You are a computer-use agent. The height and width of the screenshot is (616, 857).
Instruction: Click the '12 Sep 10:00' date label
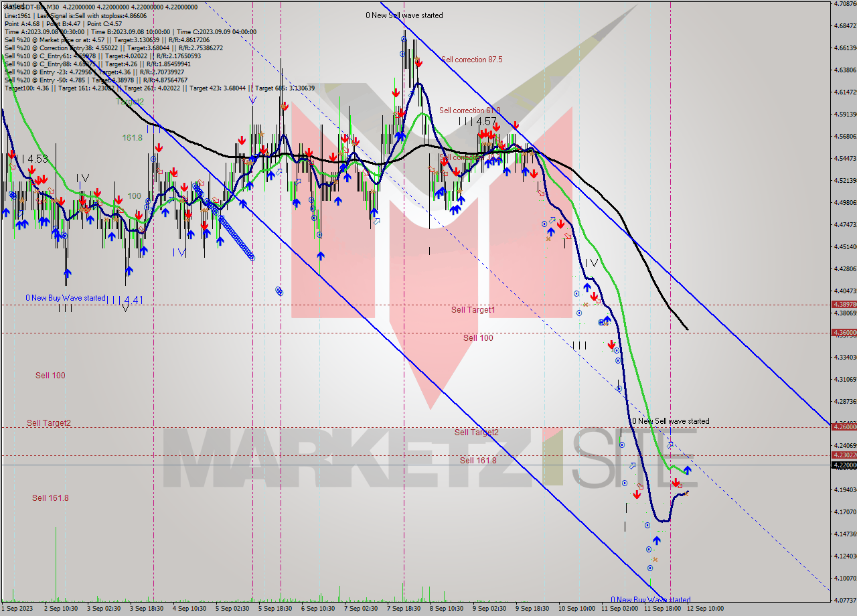coord(705,609)
